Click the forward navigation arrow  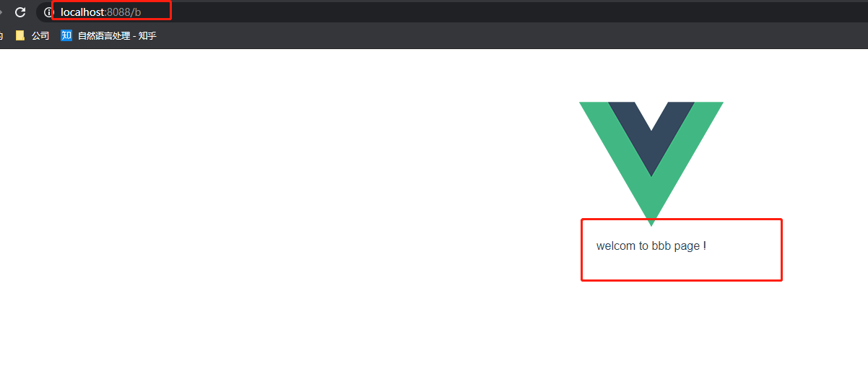click(x=1, y=12)
